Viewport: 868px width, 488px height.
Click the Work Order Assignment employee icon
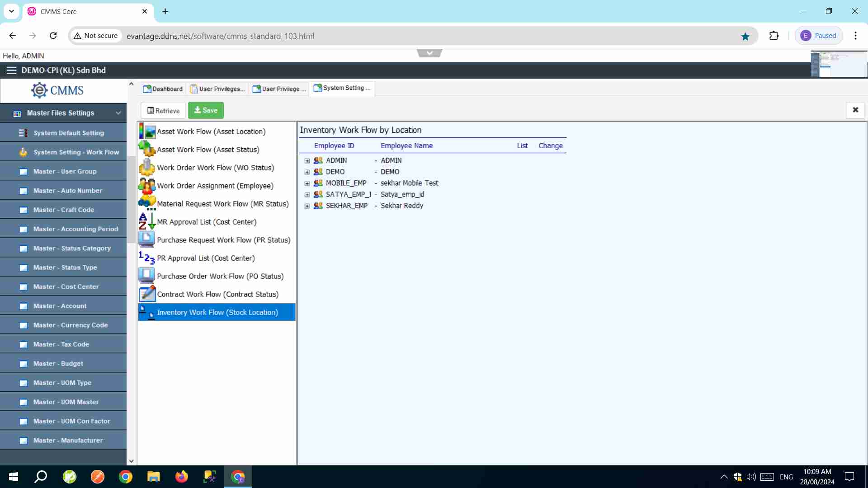click(147, 186)
